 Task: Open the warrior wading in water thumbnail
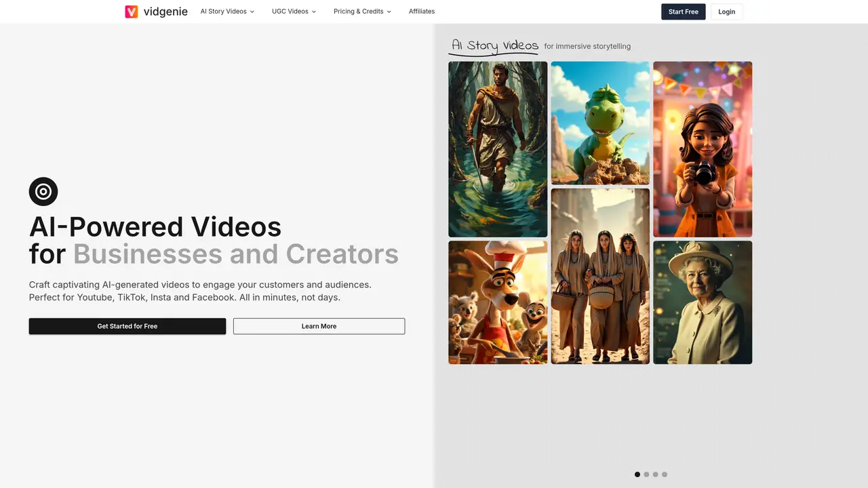pyautogui.click(x=498, y=149)
